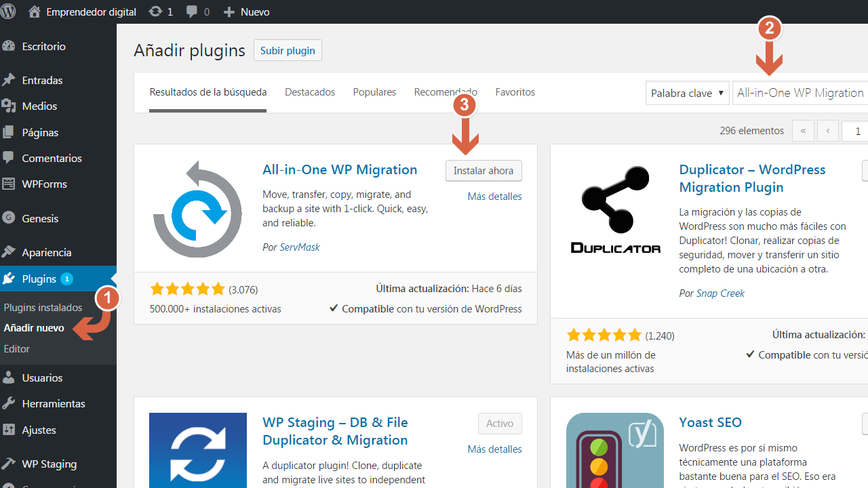This screenshot has width=868, height=488.
Task: Switch to the Favoritos tab
Action: click(x=515, y=92)
